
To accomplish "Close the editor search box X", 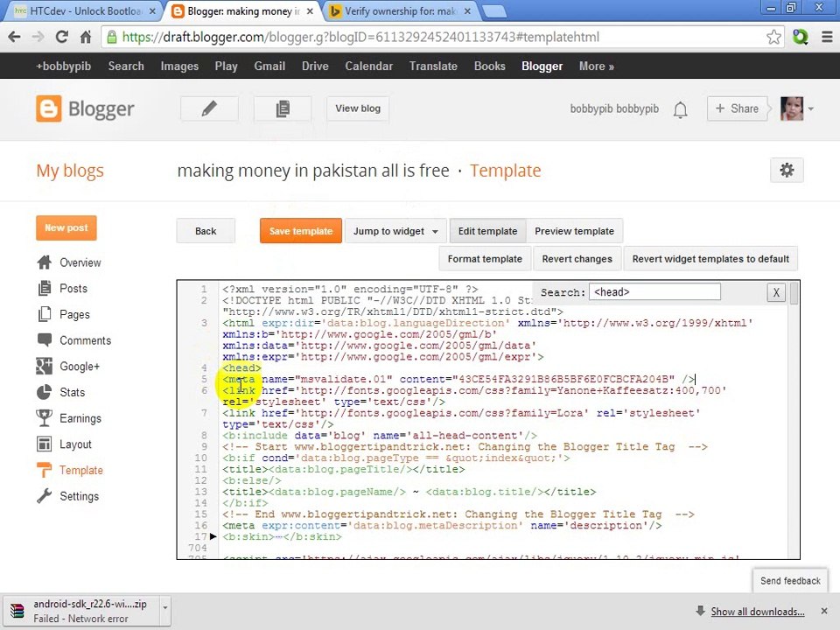I will (776, 292).
